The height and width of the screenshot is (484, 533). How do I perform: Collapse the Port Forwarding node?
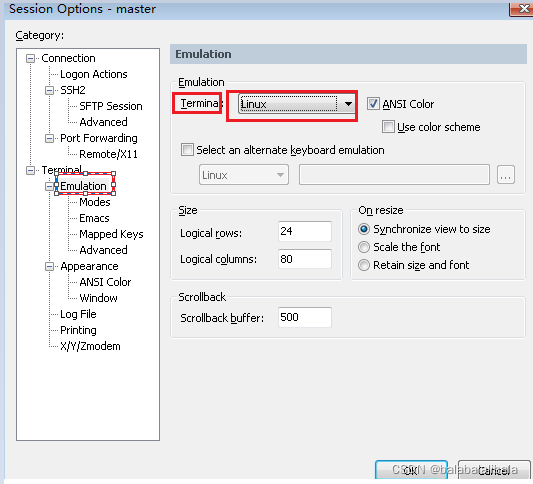[x=50, y=138]
